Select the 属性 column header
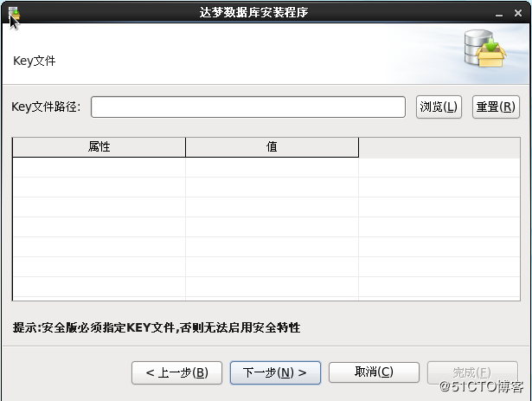Image resolution: width=532 pixels, height=401 pixels. pyautogui.click(x=99, y=147)
